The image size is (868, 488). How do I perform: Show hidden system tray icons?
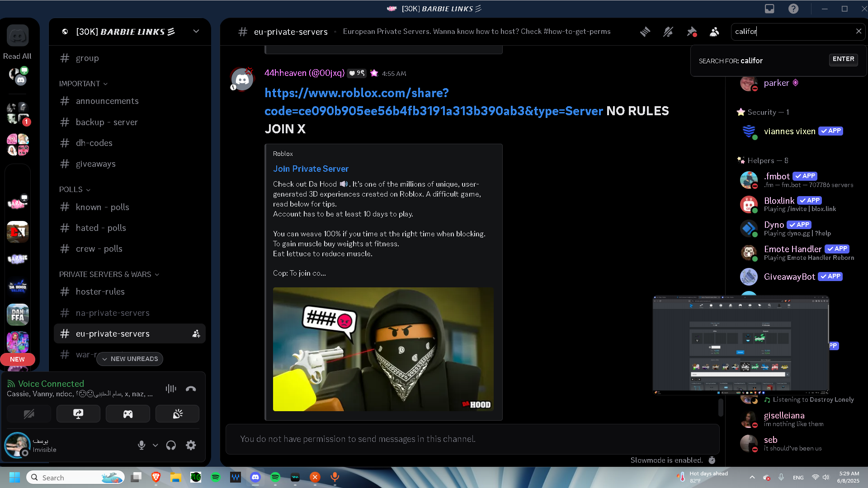(752, 477)
